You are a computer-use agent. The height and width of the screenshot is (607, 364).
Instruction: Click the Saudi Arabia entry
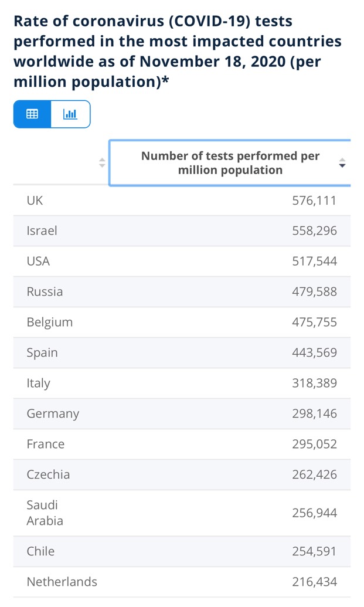pos(45,513)
